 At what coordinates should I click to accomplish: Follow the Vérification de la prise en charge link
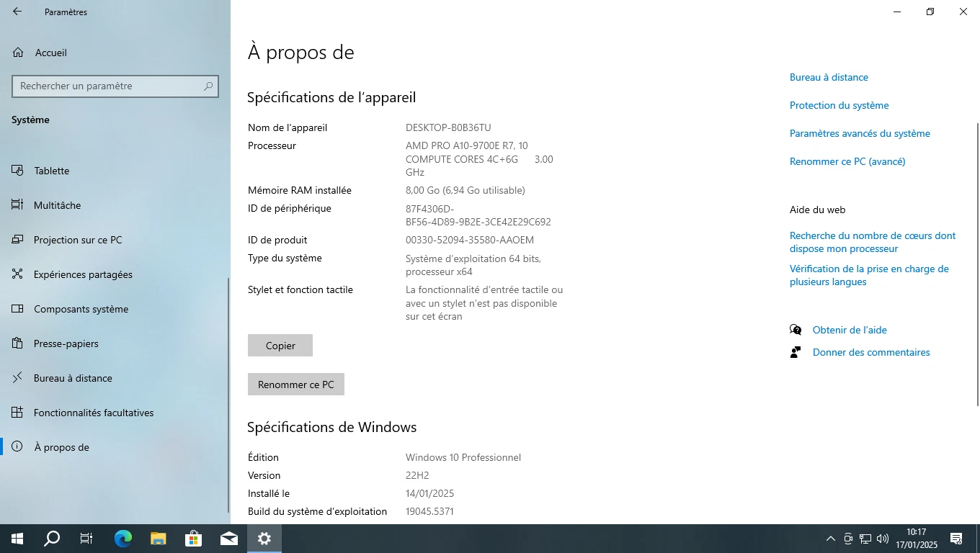coord(869,275)
